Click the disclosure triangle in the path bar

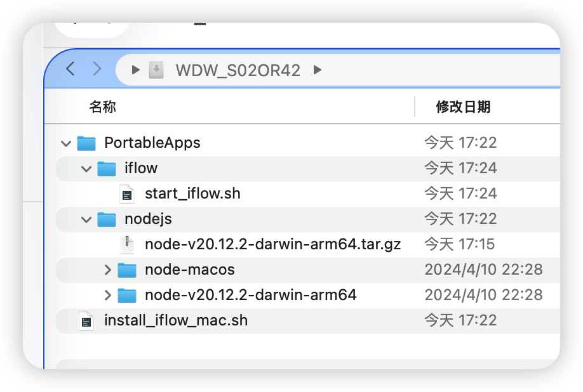tap(135, 70)
